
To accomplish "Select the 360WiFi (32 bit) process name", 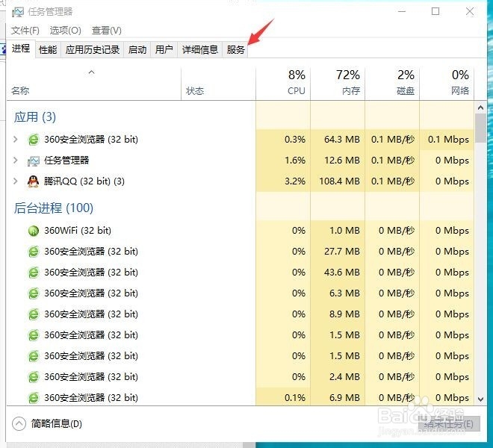I will coord(78,231).
